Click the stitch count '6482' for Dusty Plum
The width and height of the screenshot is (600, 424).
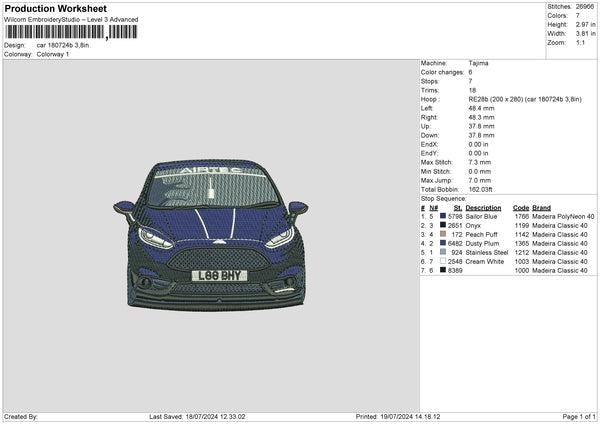click(455, 243)
